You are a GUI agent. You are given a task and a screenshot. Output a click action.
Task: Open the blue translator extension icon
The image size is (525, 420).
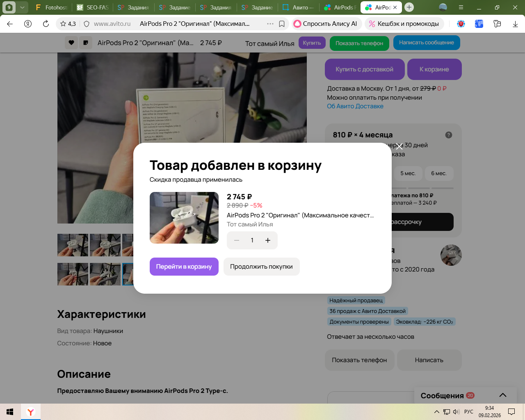pos(479,24)
